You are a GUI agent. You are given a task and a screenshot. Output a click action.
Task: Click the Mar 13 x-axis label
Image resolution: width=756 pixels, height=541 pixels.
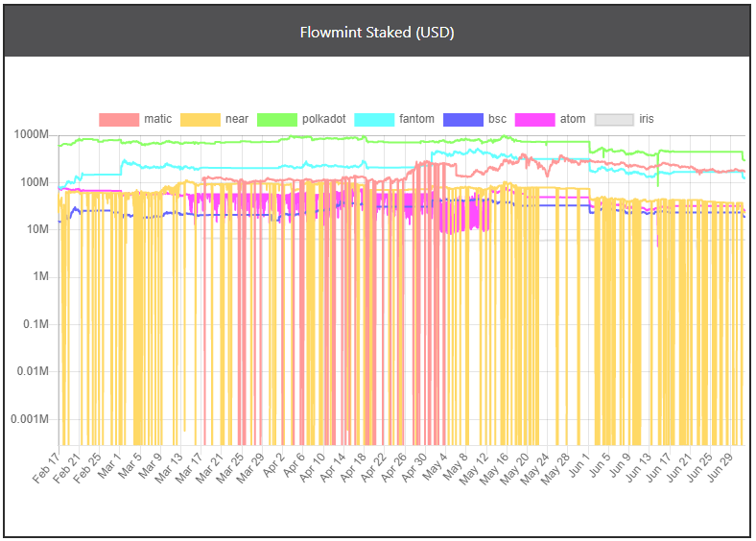169,468
